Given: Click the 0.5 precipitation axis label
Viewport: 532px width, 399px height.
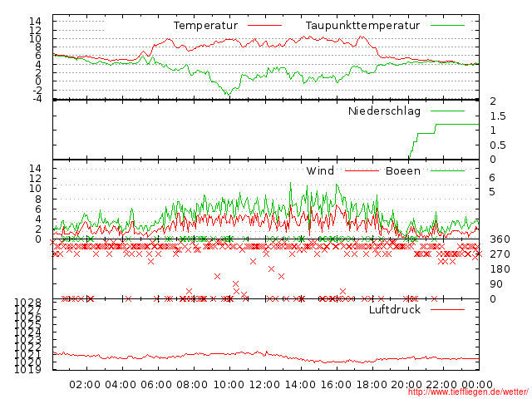Looking at the screenshot, I should coord(498,145).
